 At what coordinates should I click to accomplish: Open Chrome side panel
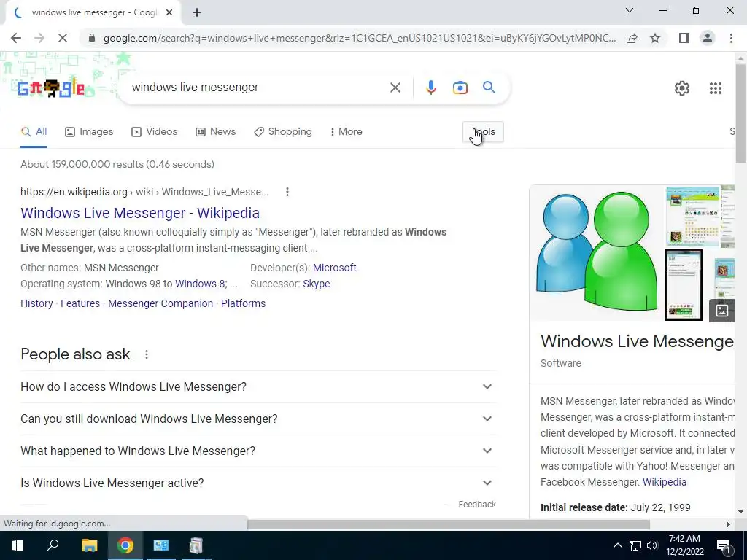click(x=684, y=38)
